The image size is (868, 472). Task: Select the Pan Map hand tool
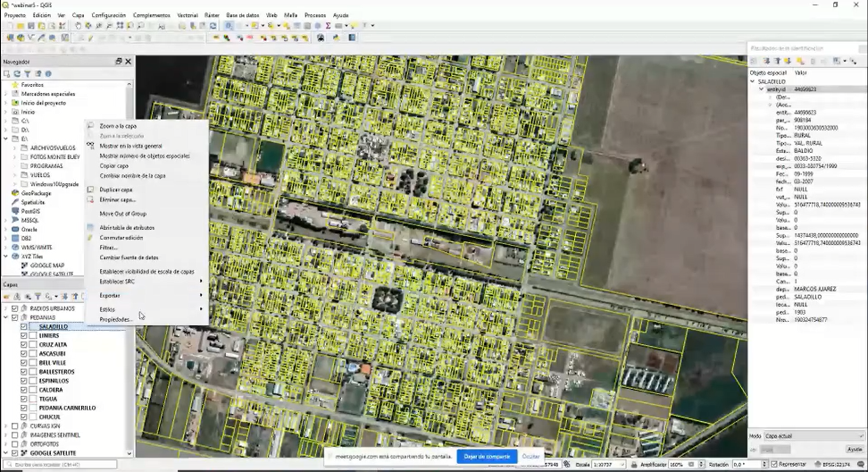78,26
